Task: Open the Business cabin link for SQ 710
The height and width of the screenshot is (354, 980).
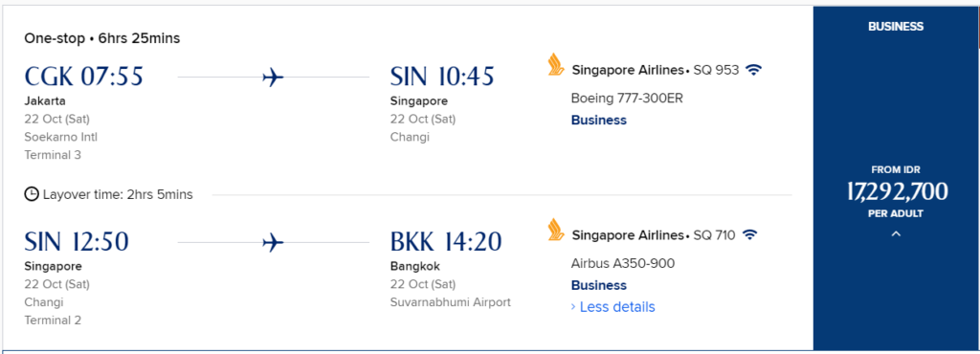Action: (599, 285)
